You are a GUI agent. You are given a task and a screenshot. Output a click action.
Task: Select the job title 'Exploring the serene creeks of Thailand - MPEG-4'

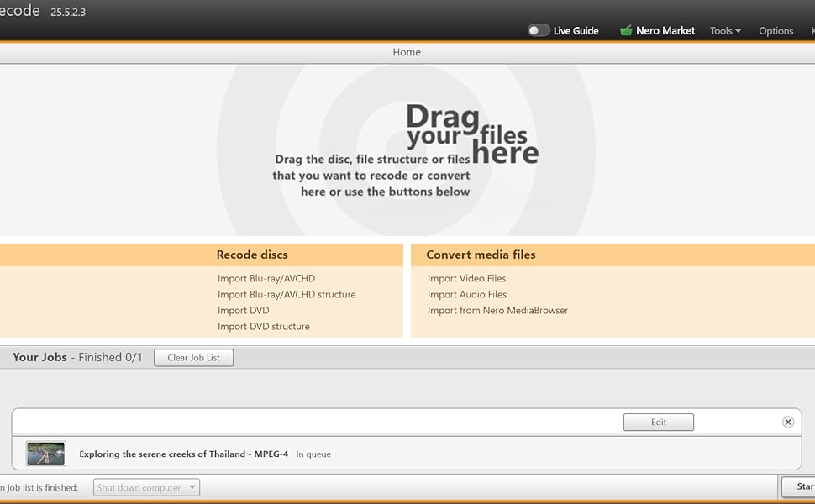coord(183,454)
